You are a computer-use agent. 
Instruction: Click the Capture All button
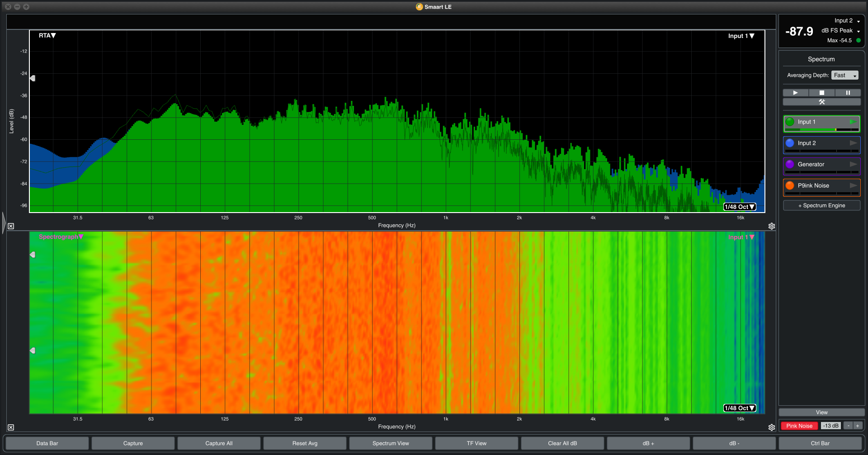(x=219, y=443)
